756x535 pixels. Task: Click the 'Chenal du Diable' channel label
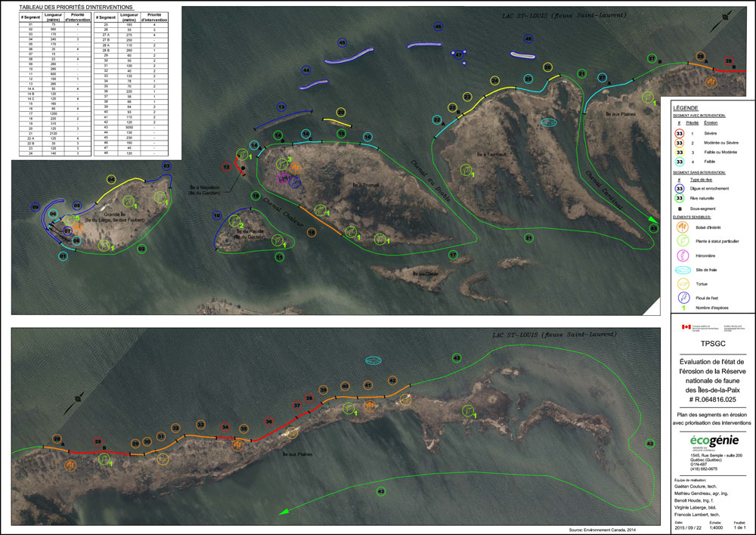[x=430, y=181]
